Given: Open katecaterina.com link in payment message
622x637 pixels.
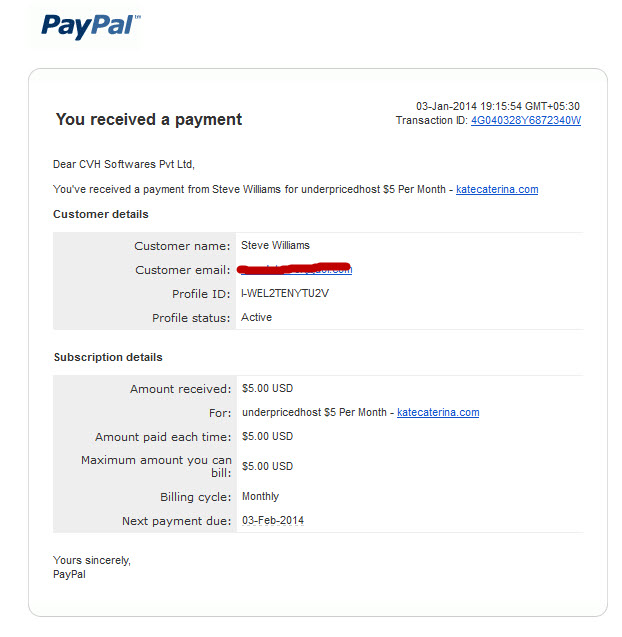Looking at the screenshot, I should 497,189.
